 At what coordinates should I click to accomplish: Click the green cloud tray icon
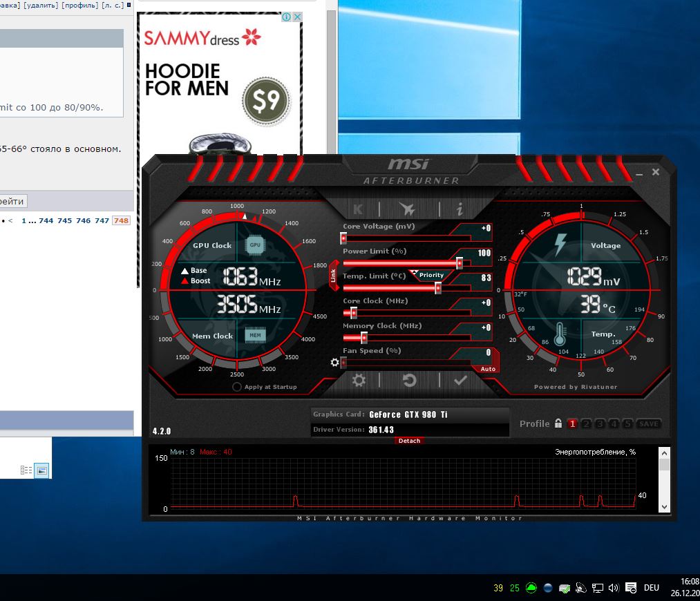(531, 588)
